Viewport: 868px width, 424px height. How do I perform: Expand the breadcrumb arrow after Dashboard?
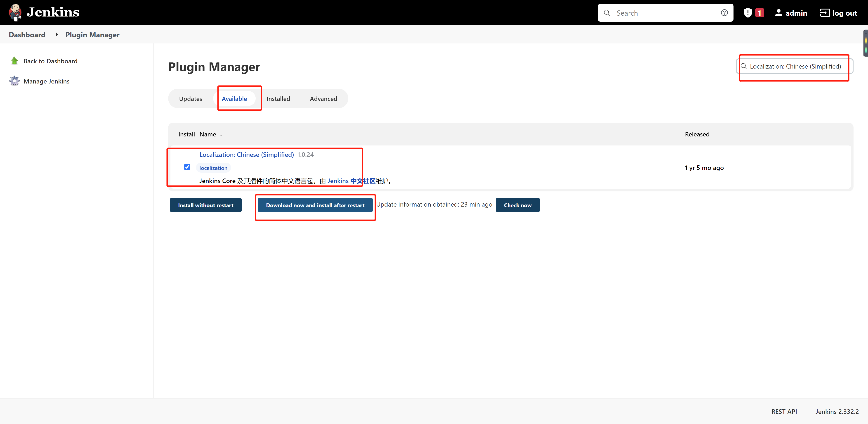pos(57,35)
